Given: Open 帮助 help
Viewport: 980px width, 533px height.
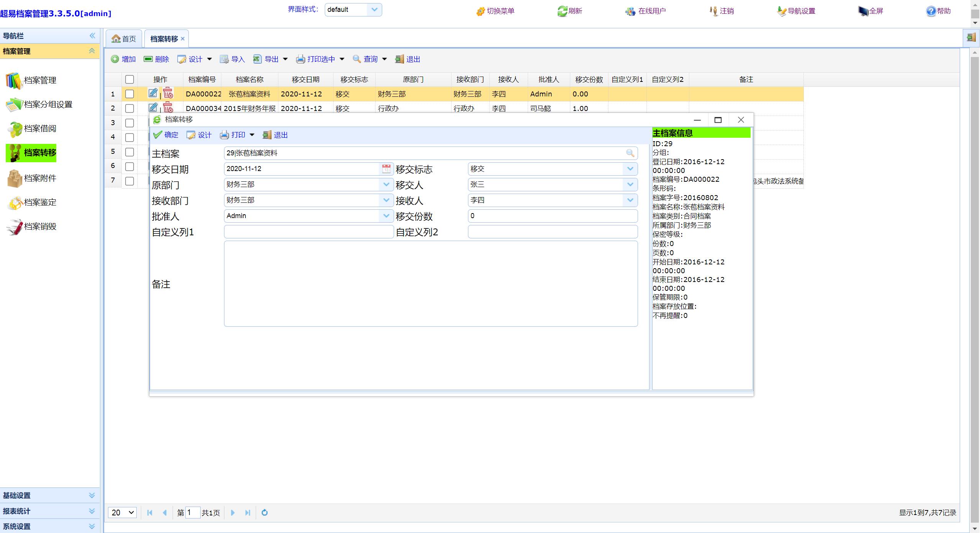Looking at the screenshot, I should (x=938, y=11).
